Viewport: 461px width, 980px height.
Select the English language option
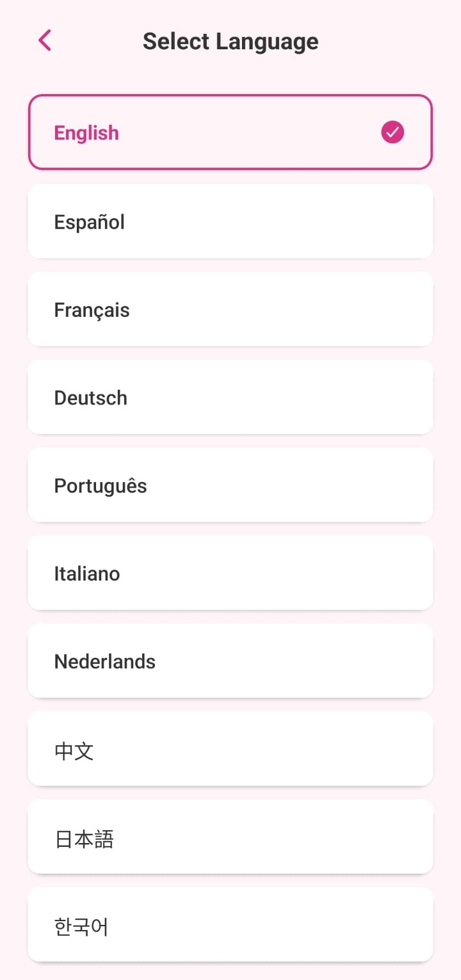click(x=230, y=133)
